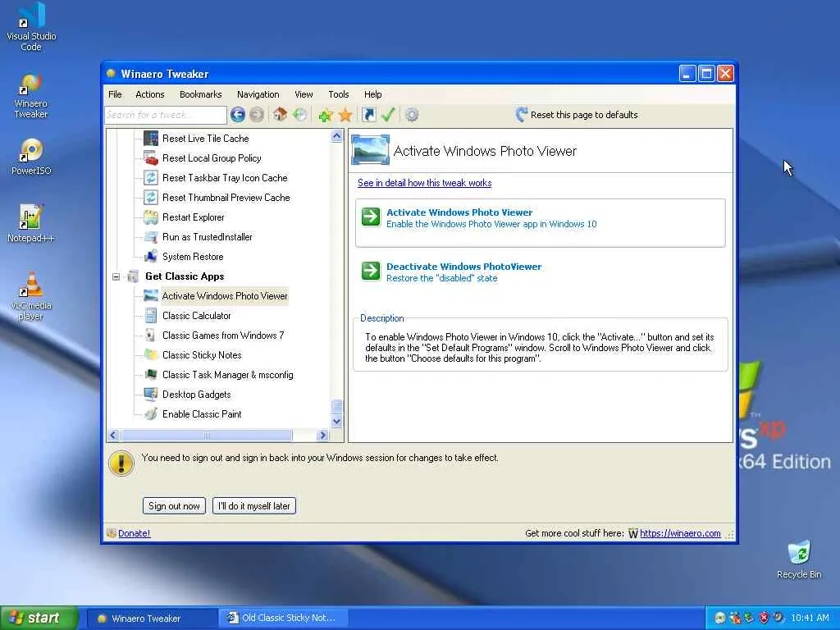The height and width of the screenshot is (630, 840).
Task: Click the Recycle Bin desktop icon
Action: coord(799,559)
